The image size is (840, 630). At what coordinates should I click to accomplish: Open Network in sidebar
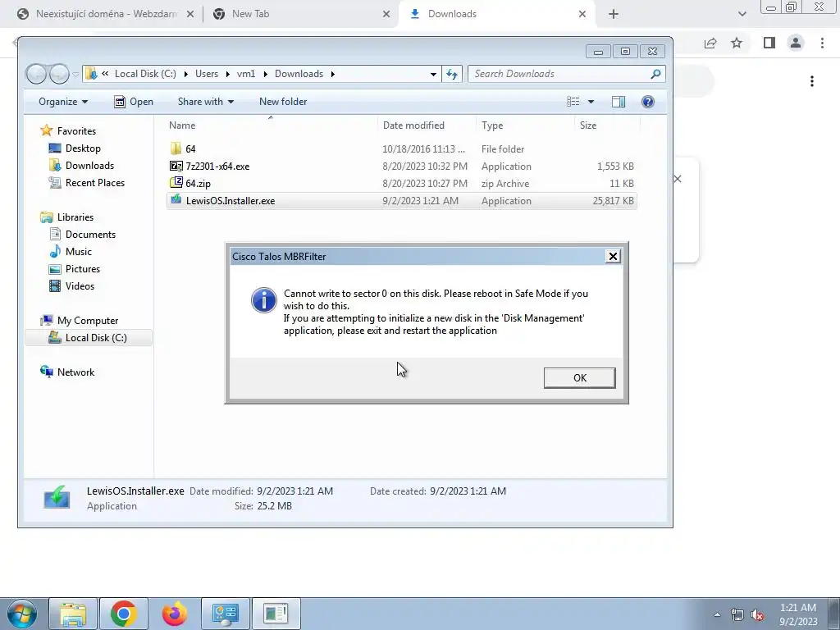75,372
